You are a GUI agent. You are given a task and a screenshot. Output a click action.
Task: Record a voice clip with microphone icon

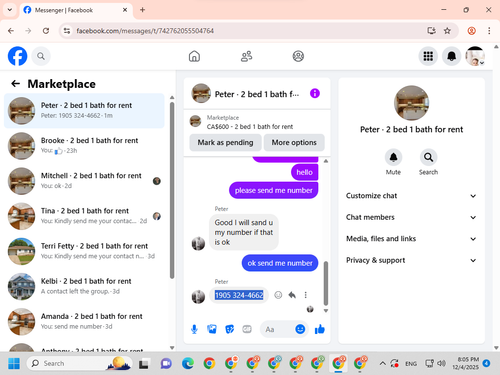pyautogui.click(x=194, y=329)
